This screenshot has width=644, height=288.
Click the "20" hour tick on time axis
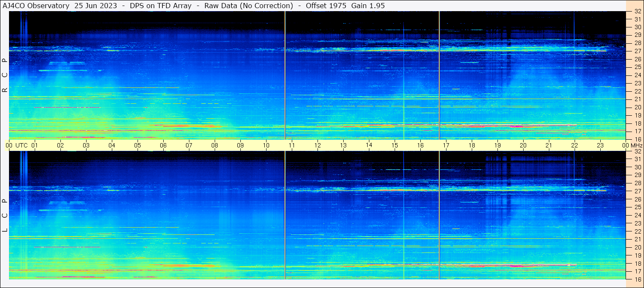coord(523,145)
